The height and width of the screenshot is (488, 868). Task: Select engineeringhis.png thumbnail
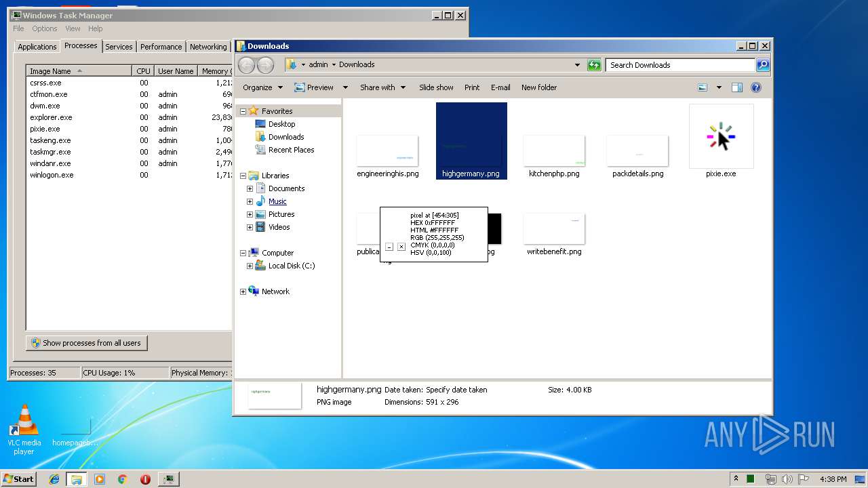click(387, 150)
